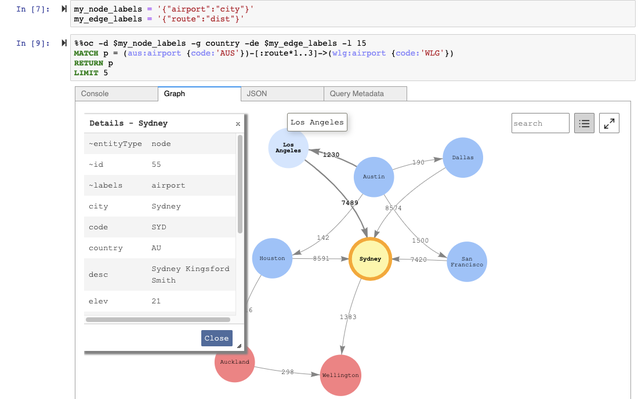Click the 1500 edge label
Viewport: 638px width, 399px height.
[x=420, y=240]
